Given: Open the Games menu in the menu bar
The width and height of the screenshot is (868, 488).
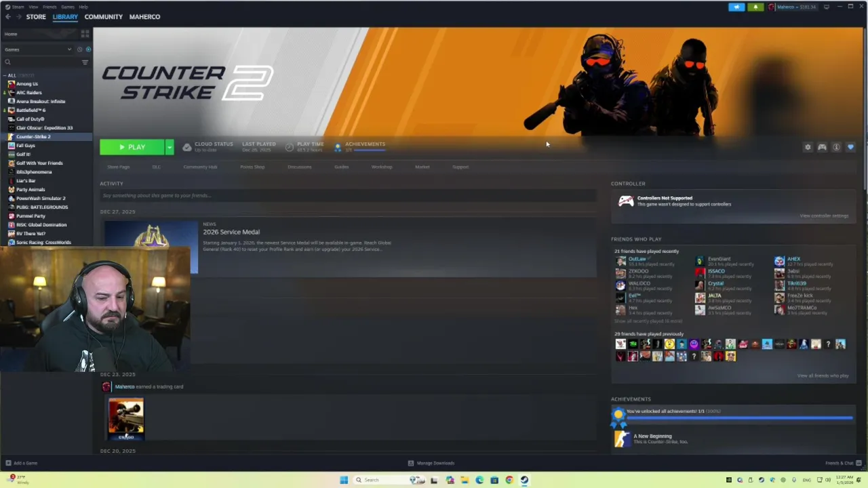Looking at the screenshot, I should [x=68, y=7].
